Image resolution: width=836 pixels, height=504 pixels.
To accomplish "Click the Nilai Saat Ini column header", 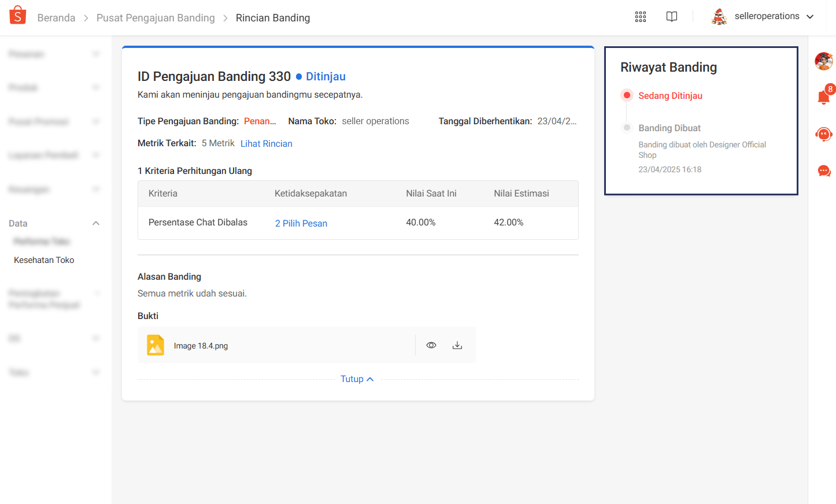I will 431,193.
